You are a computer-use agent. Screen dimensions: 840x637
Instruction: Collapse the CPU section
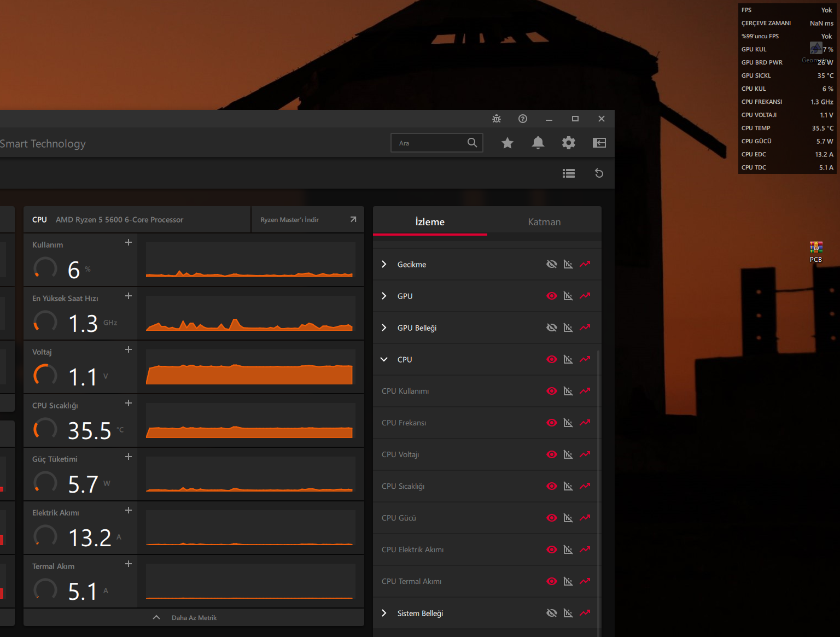click(384, 359)
